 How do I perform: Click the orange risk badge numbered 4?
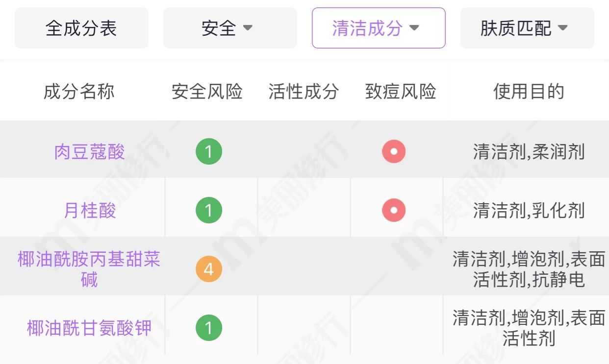tap(209, 269)
